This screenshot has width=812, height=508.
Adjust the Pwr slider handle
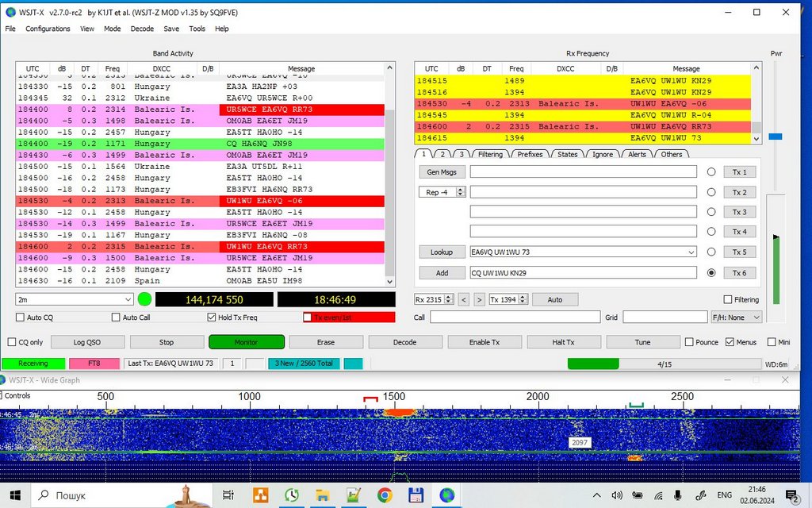click(x=776, y=137)
